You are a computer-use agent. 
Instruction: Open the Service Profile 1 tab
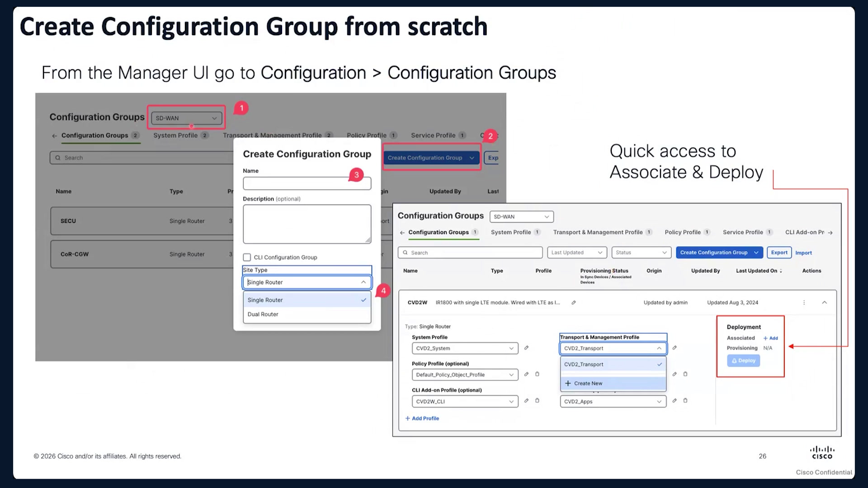point(748,232)
